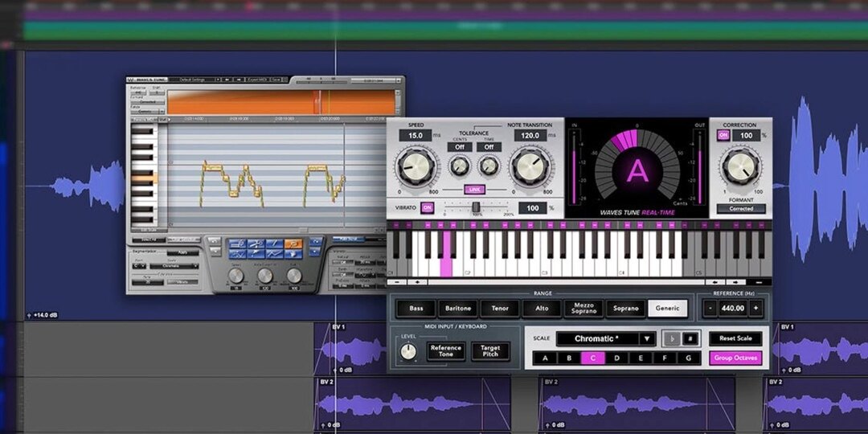Click the 440.00 reference Hz field
Viewport: 868px width, 434px height.
733,309
